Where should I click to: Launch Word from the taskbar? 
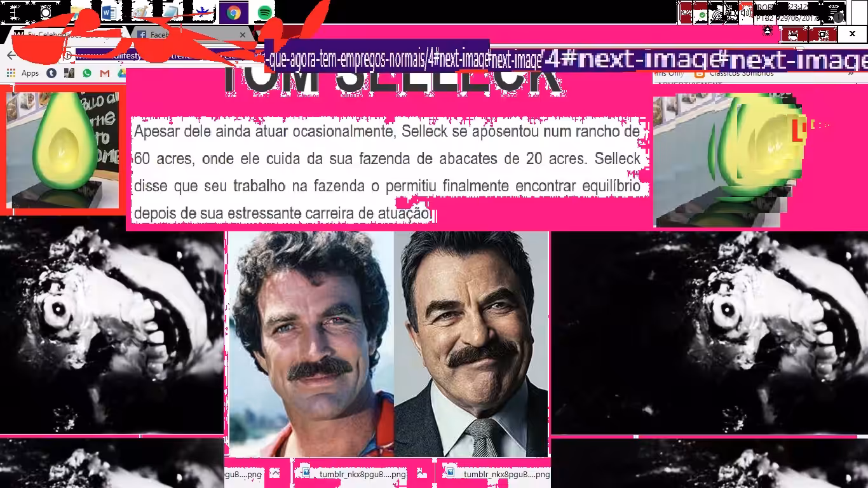point(109,12)
